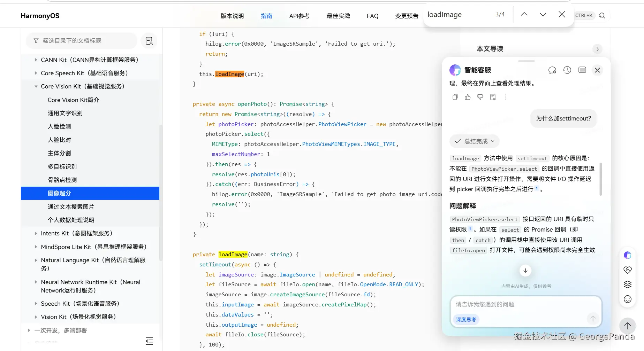Open the 最佳实践 nav tab
This screenshot has height=351, width=644.
tap(338, 16)
